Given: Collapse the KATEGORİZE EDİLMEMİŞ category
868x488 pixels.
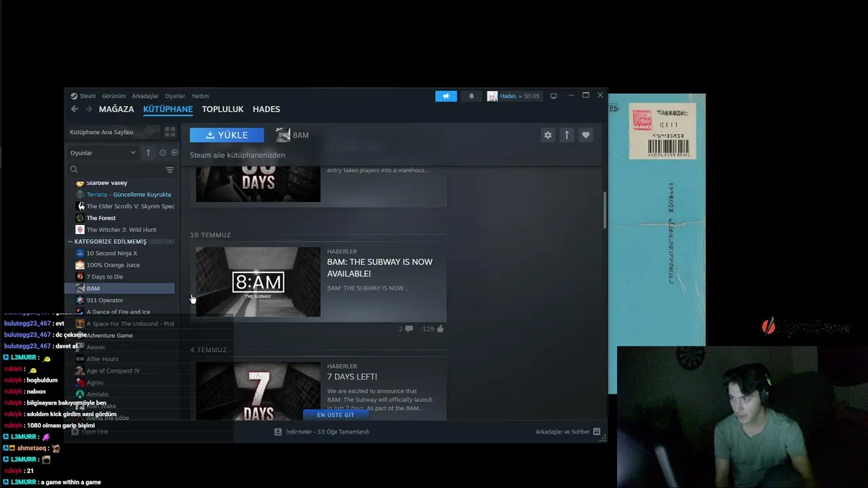Looking at the screenshot, I should [x=70, y=242].
